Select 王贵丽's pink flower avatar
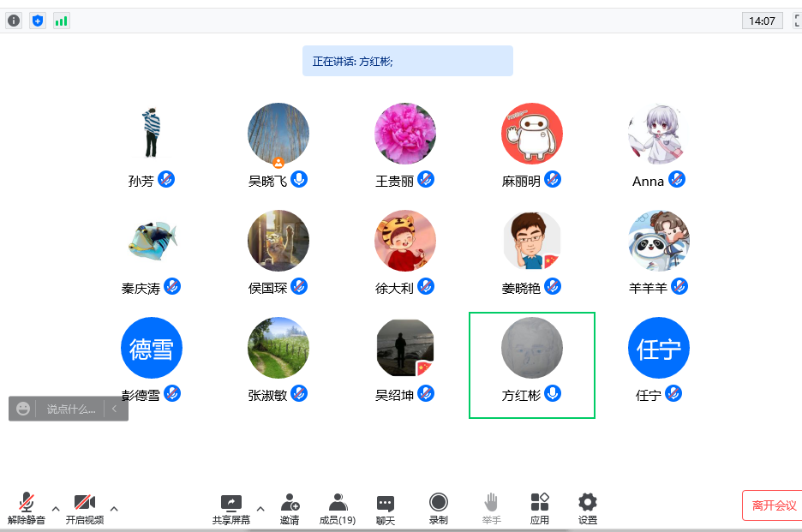The image size is (802, 532). [405, 134]
